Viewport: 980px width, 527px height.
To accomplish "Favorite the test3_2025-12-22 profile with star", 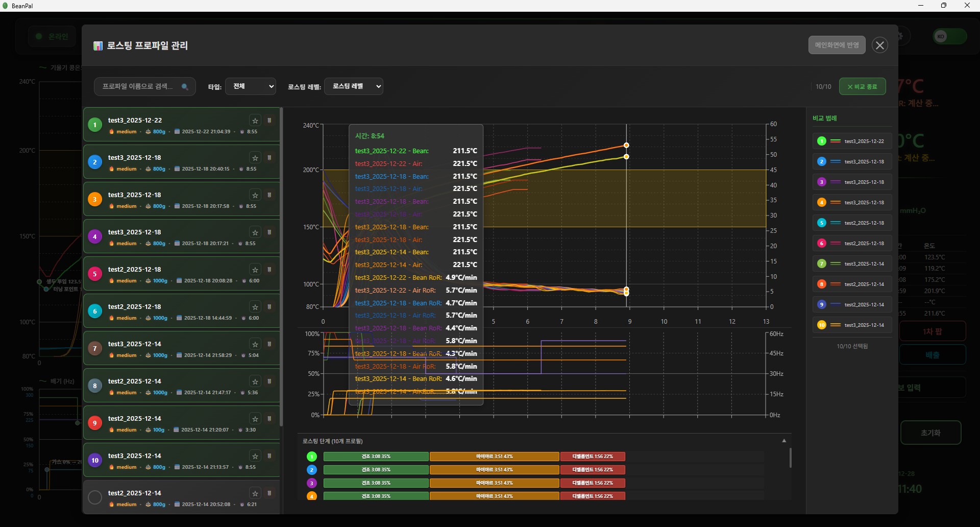I will pos(255,121).
